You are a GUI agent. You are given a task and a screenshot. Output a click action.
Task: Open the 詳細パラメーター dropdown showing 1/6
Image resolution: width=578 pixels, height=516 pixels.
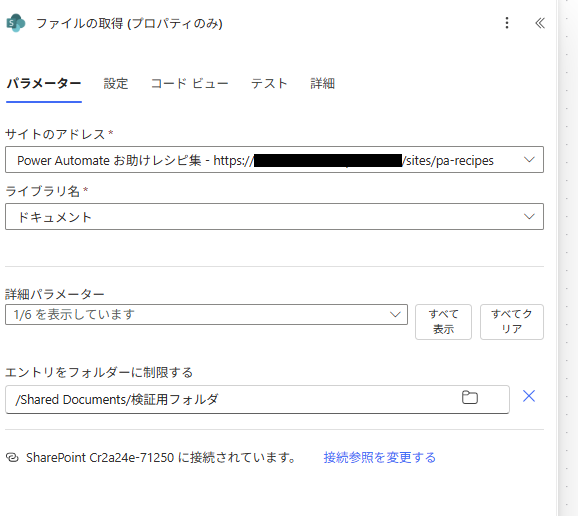pos(206,314)
